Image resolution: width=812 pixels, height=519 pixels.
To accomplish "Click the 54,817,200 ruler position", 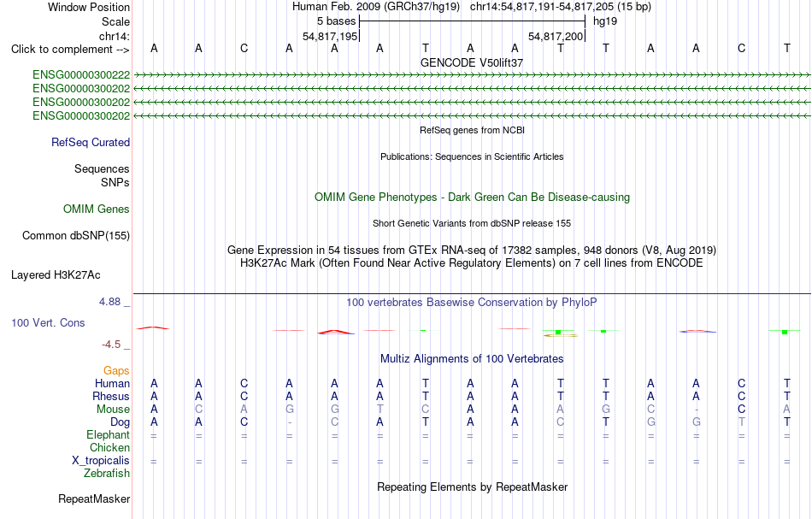I will click(x=556, y=36).
